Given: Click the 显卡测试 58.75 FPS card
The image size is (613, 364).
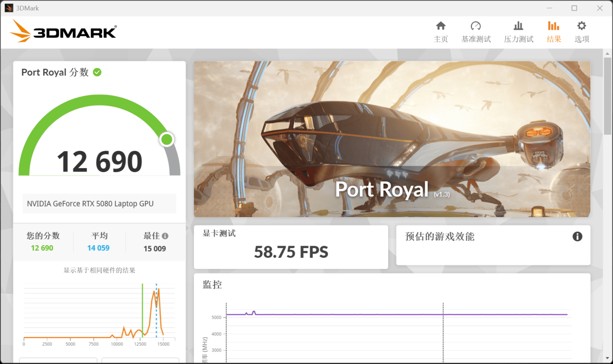Looking at the screenshot, I should (291, 247).
